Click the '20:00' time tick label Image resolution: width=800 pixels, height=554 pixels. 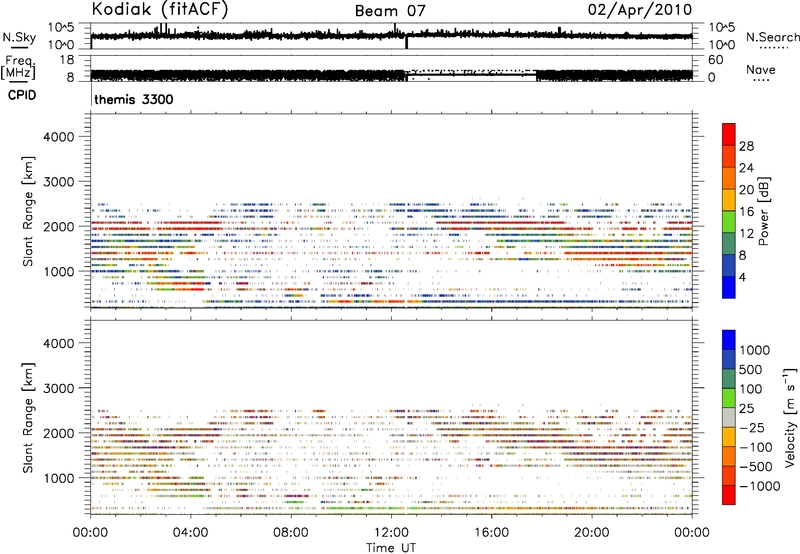591,533
